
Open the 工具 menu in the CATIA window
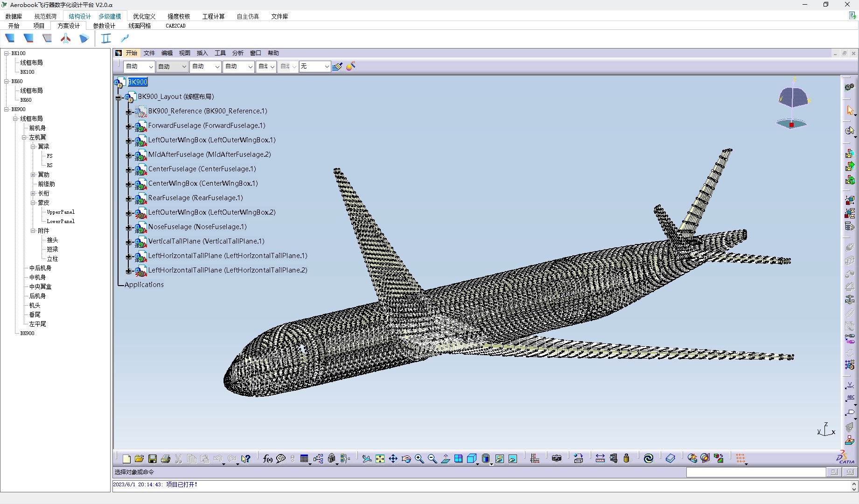[220, 53]
